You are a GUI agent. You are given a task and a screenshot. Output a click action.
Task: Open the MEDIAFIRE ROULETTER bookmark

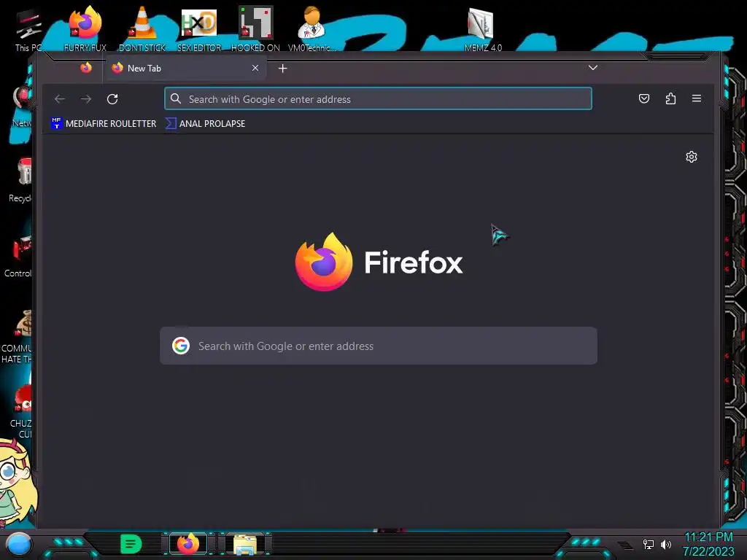click(104, 123)
